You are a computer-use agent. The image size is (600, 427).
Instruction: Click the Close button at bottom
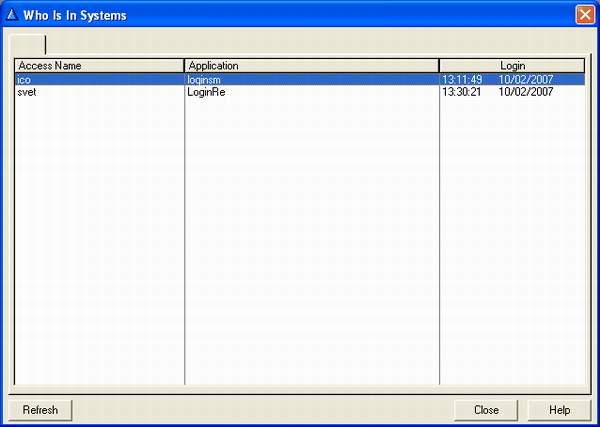[x=486, y=410]
